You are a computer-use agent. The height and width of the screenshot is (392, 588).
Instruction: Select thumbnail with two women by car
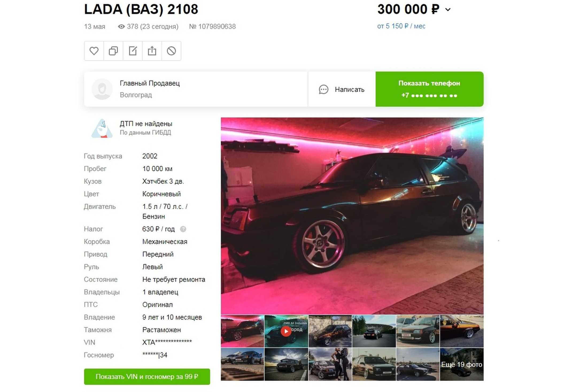pyautogui.click(x=330, y=364)
